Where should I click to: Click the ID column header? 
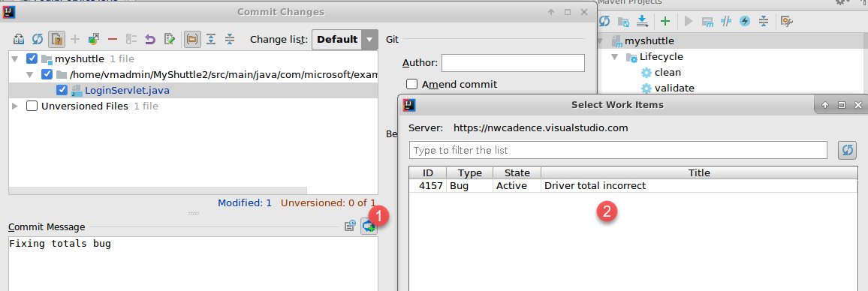428,173
